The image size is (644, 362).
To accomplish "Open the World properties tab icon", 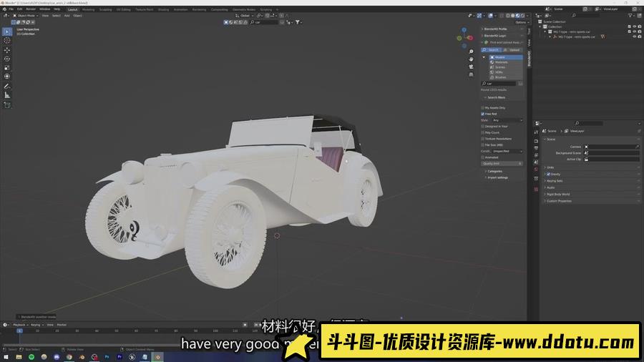I will (x=536, y=169).
